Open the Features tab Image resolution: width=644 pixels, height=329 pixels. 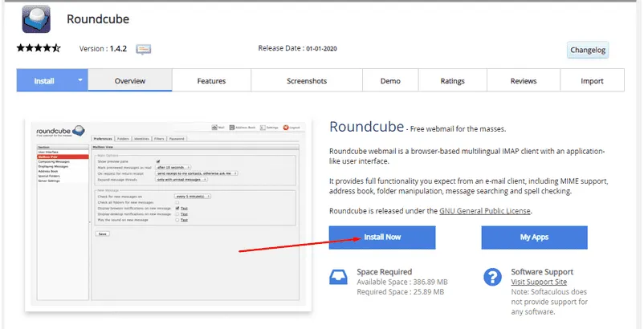coord(211,81)
